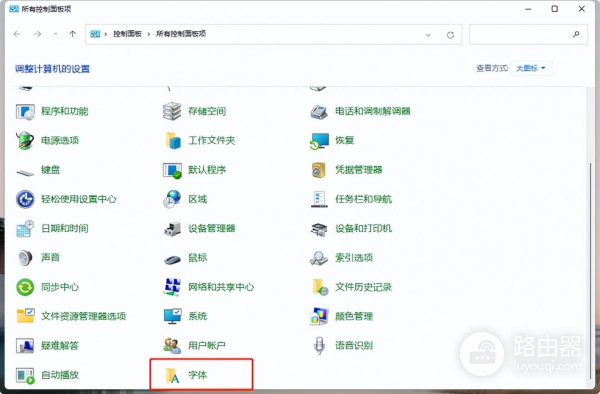Open the 字体 fonts icon
Image resolution: width=600 pixels, height=394 pixels.
pyautogui.click(x=172, y=375)
